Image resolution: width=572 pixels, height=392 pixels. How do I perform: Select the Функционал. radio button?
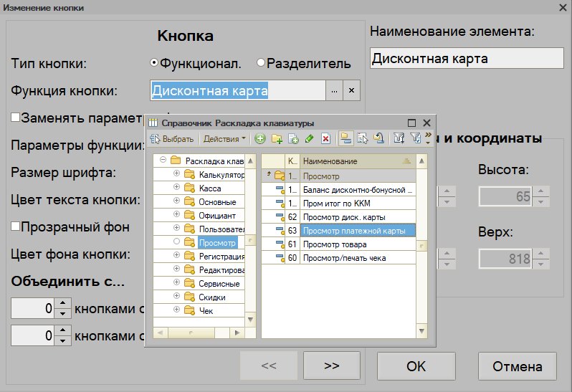(x=154, y=63)
